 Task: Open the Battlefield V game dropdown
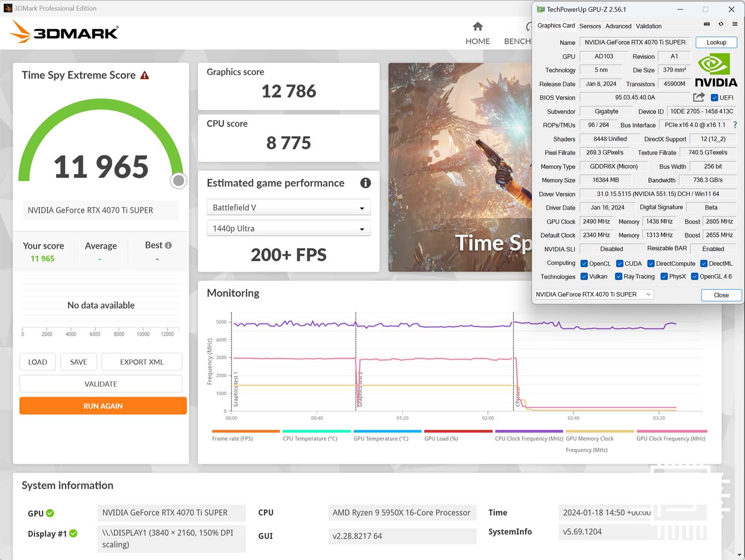289,208
